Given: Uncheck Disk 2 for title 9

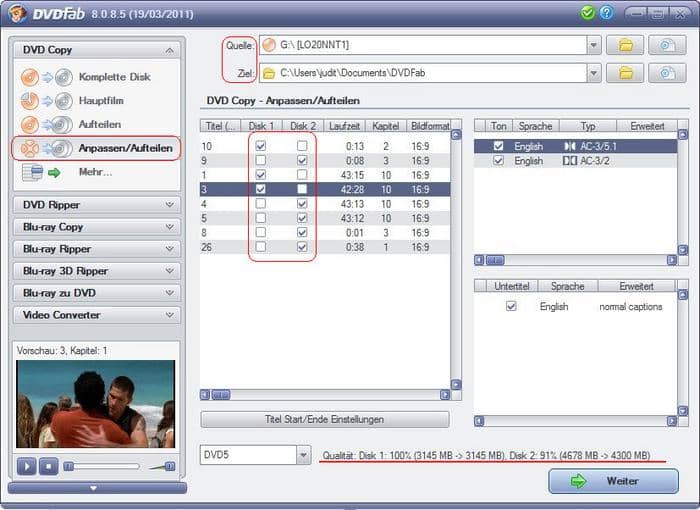Looking at the screenshot, I should (302, 160).
